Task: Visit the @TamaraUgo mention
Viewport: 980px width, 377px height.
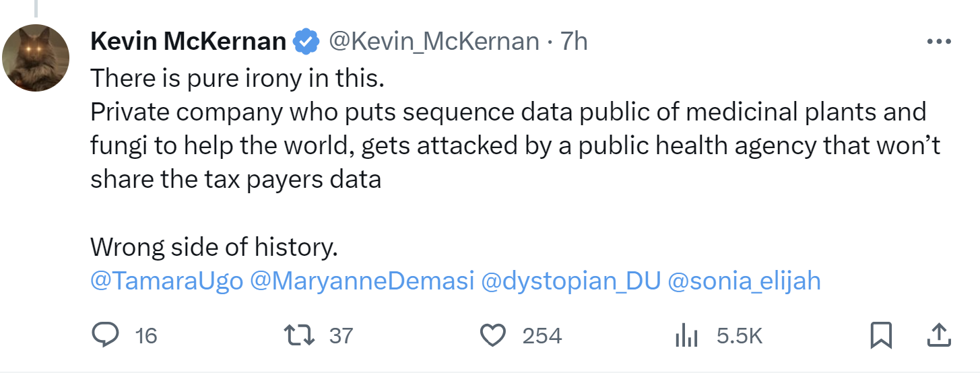Action: (x=166, y=281)
